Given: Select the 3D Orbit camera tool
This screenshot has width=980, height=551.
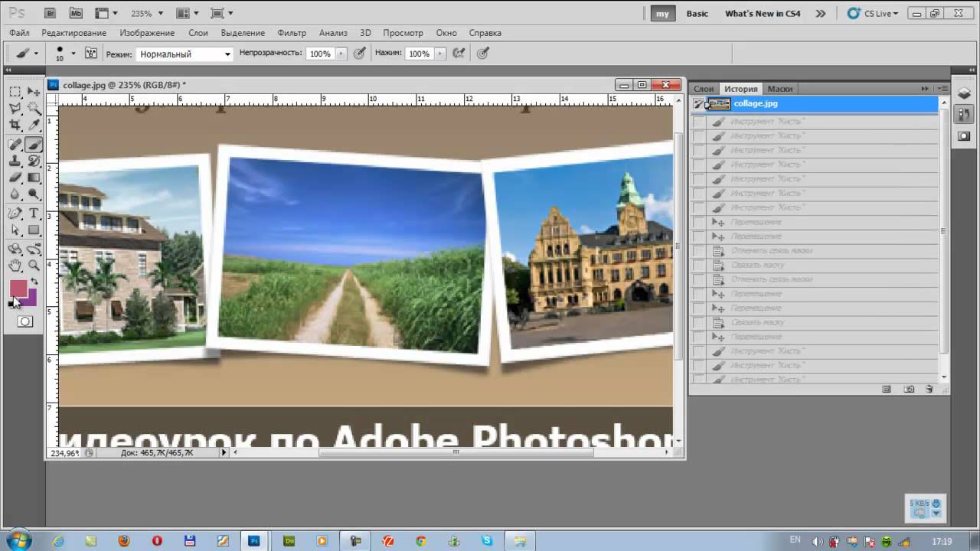Looking at the screenshot, I should [x=34, y=249].
